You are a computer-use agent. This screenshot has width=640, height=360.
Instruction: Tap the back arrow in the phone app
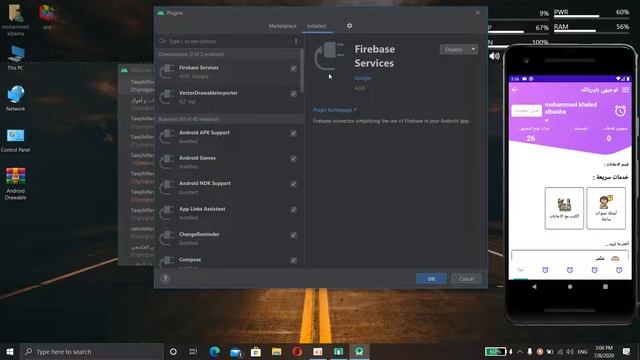pyautogui.click(x=515, y=90)
